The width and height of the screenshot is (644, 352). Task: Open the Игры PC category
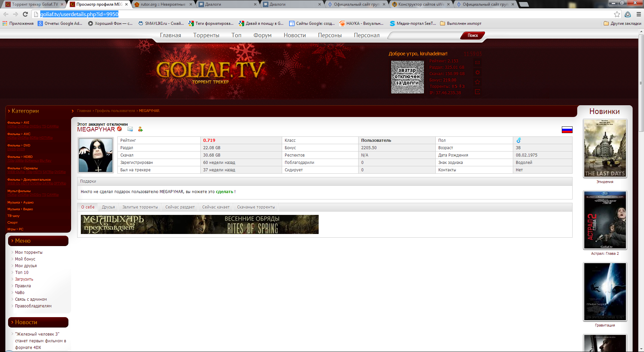(x=15, y=229)
